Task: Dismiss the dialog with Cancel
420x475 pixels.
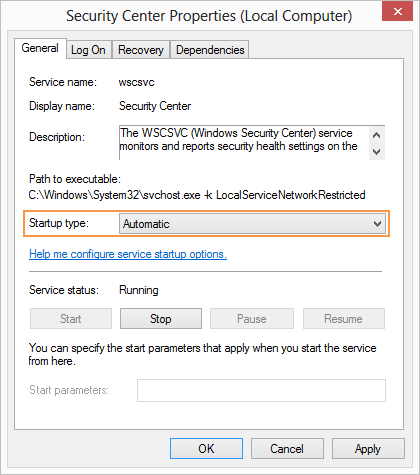Action: coord(287,449)
